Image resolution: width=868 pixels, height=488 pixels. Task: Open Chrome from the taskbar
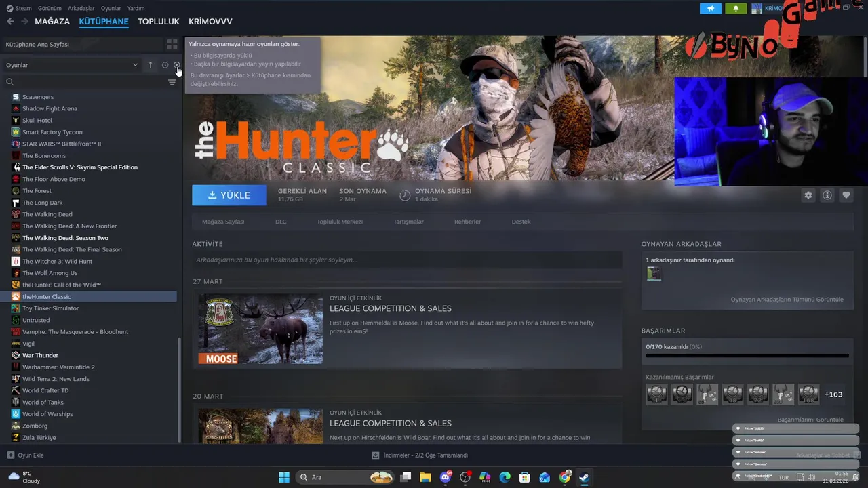(x=565, y=477)
